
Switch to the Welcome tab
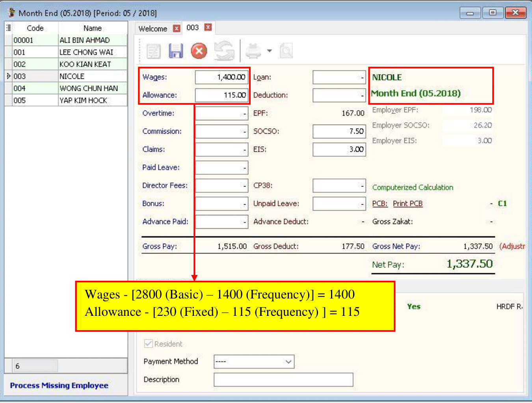coord(153,29)
